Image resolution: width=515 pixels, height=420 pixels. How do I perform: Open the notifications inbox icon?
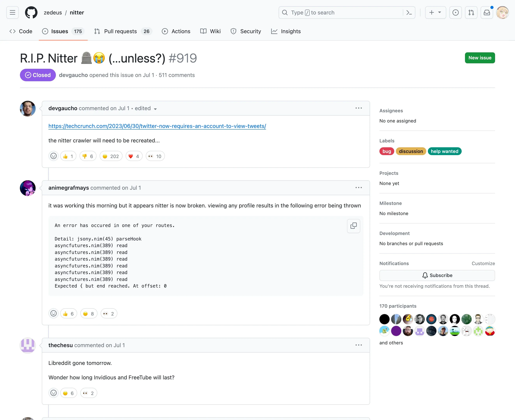tap(487, 13)
